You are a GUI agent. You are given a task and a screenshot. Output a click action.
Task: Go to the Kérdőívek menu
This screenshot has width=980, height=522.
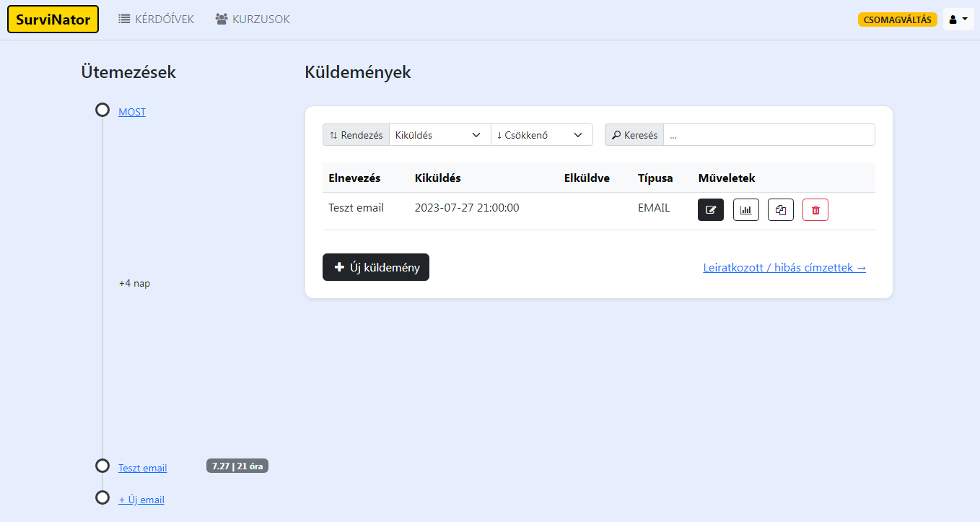[157, 19]
